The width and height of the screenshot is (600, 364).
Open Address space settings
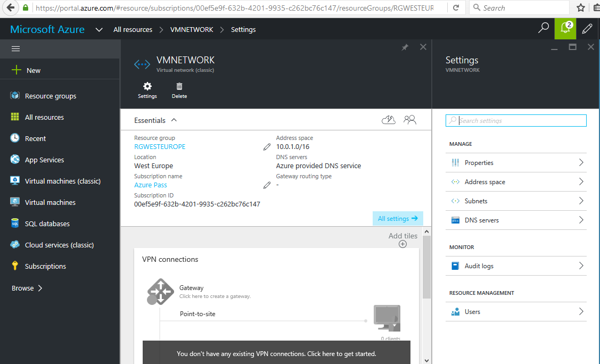[516, 181]
